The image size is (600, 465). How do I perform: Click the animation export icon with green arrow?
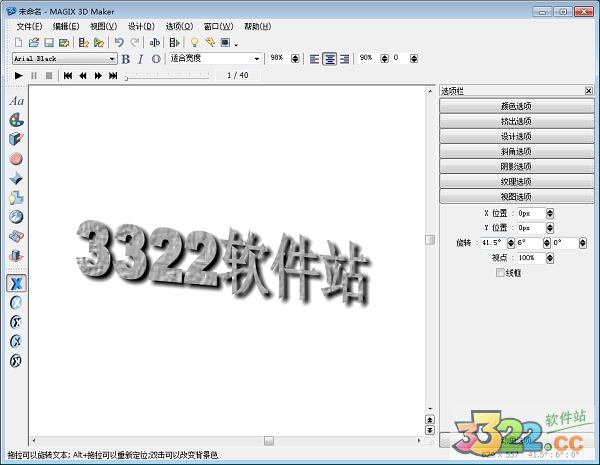click(x=174, y=42)
